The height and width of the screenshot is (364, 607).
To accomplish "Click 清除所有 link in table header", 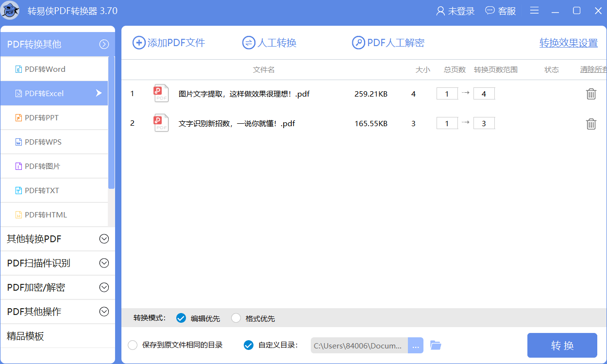I will point(593,70).
